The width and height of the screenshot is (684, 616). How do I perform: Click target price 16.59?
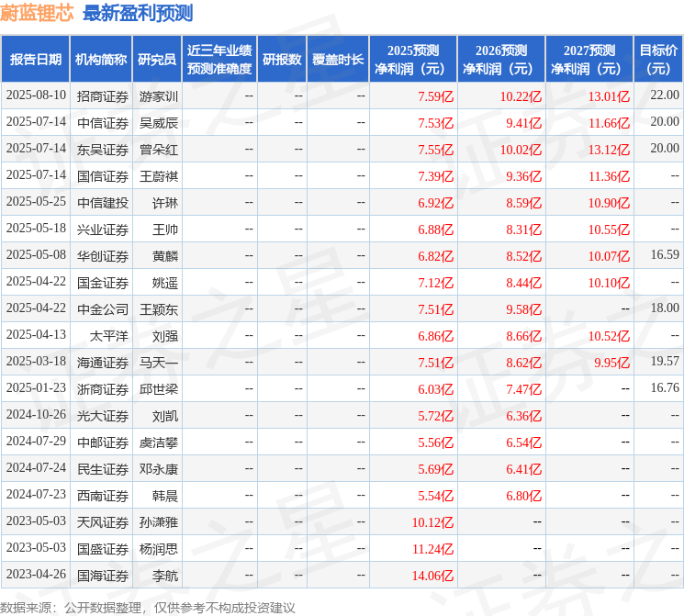click(665, 255)
